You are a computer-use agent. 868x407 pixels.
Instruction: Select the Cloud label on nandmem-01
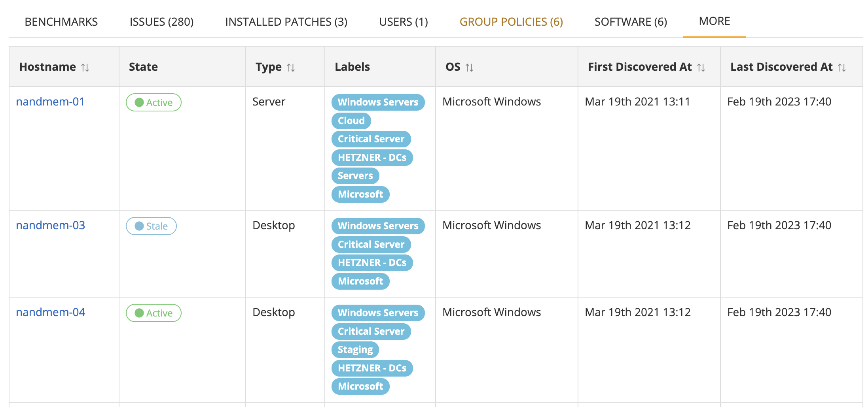[x=351, y=121]
